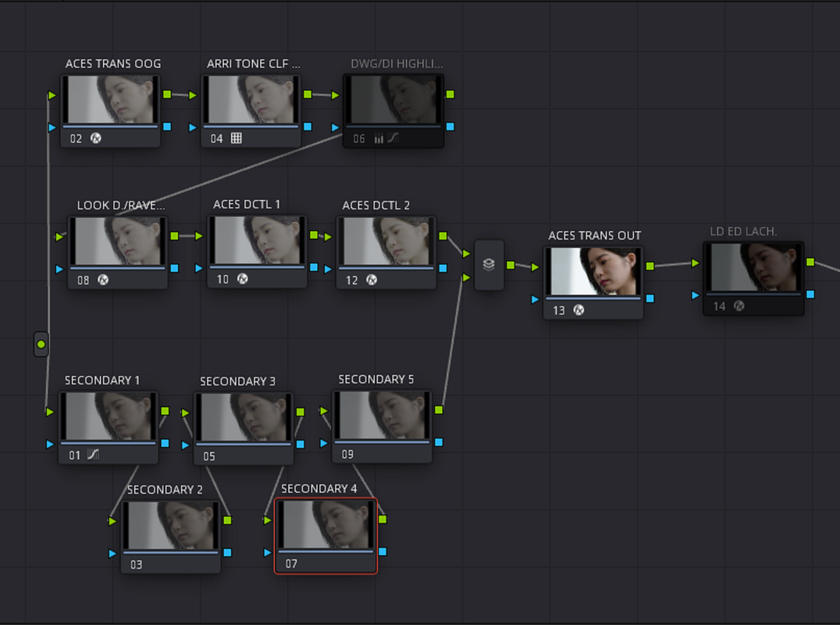
Task: Click the FX icon on node 08
Action: (x=103, y=280)
